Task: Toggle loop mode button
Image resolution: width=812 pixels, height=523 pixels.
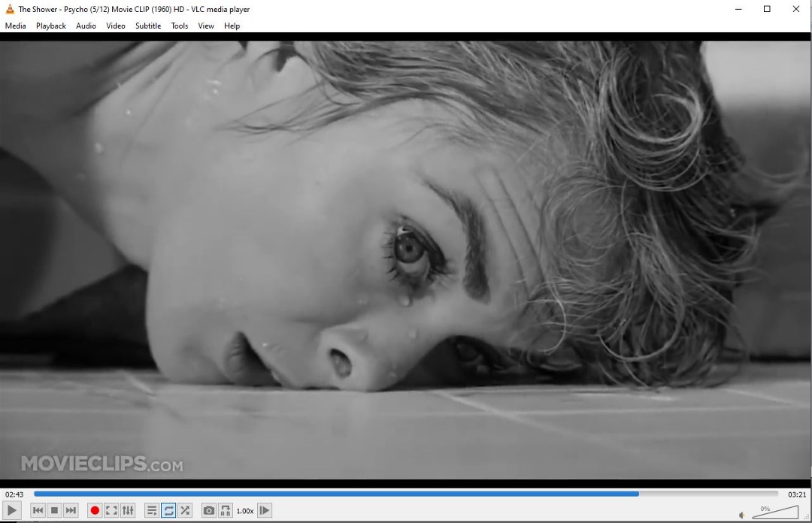Action: 168,510
